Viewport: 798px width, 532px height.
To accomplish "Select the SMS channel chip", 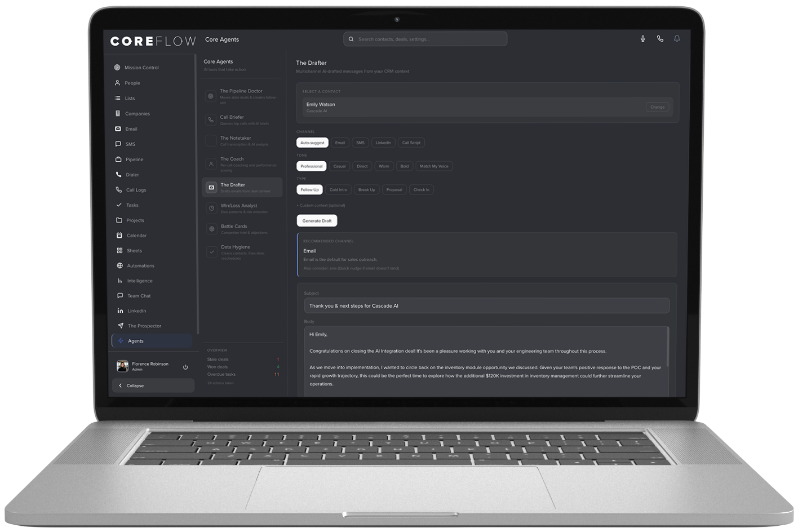I will pos(360,143).
